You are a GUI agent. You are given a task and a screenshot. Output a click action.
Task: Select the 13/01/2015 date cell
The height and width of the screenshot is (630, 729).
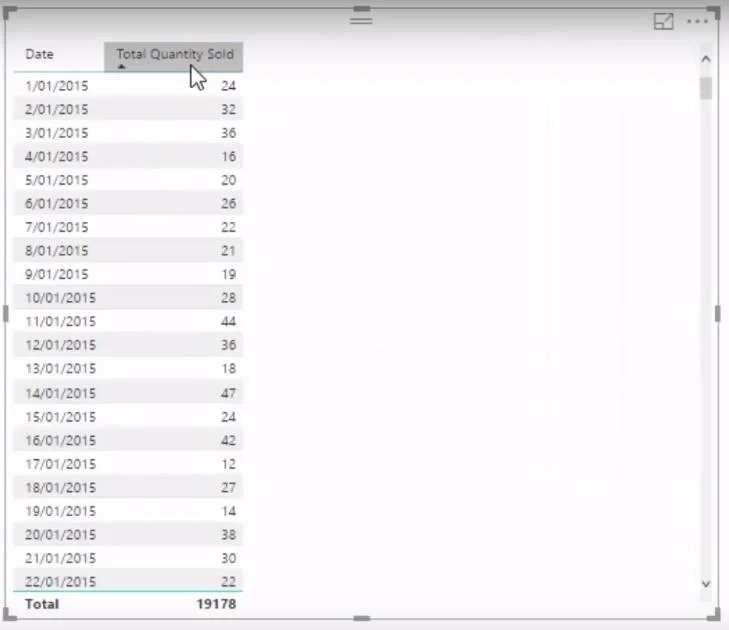click(60, 369)
